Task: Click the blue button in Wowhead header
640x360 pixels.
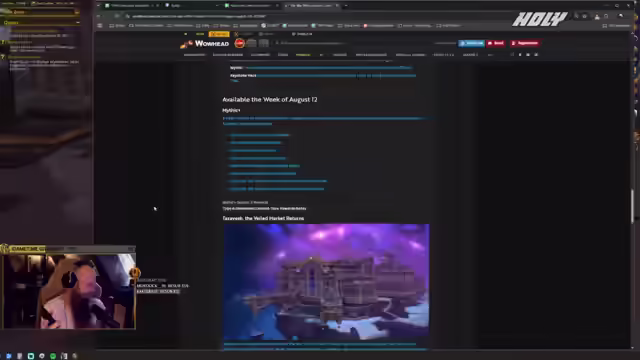Action: pos(471,43)
